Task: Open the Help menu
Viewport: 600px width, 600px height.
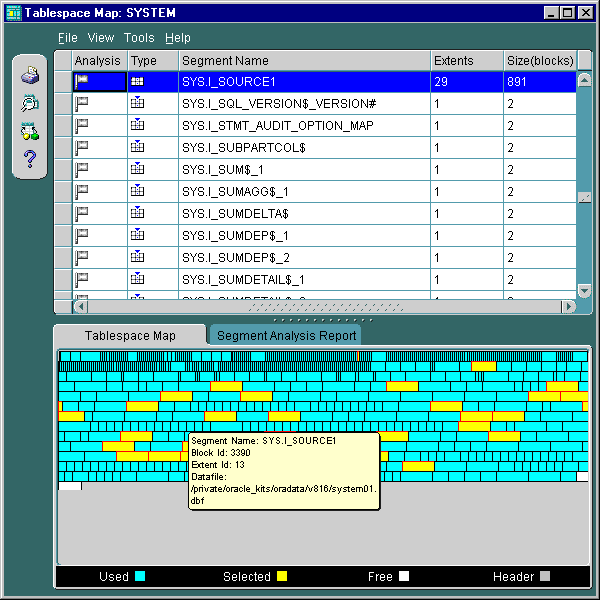Action: click(x=178, y=38)
